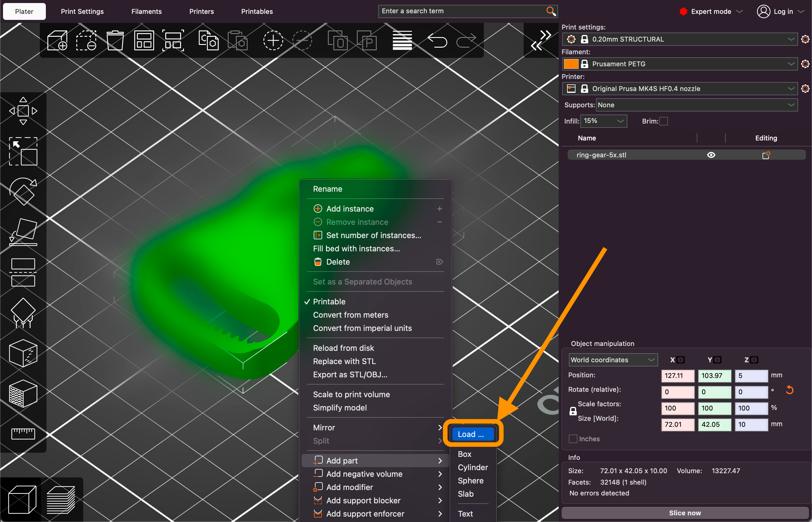The height and width of the screenshot is (522, 812).
Task: Switch to the Printers tab
Action: (x=201, y=11)
